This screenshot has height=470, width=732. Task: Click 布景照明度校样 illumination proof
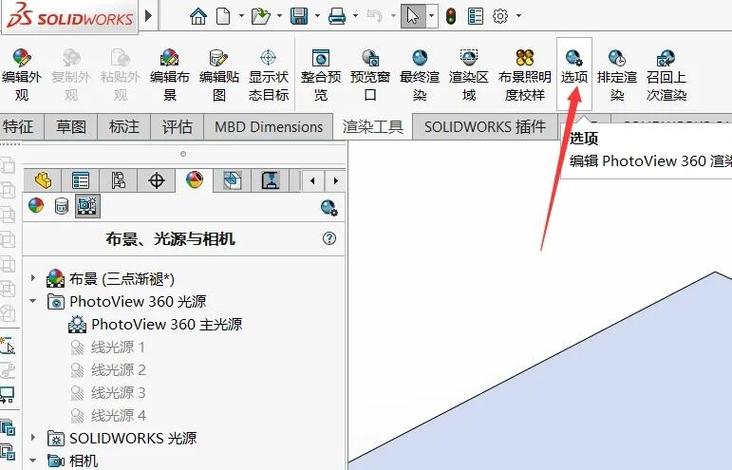pos(525,75)
